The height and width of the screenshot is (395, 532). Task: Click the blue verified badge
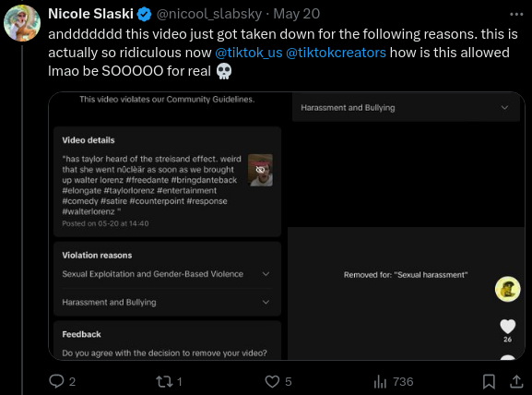point(144,15)
